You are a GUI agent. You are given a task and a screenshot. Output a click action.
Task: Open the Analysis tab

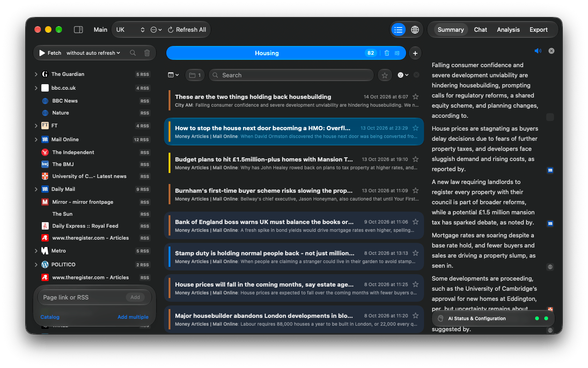click(508, 29)
